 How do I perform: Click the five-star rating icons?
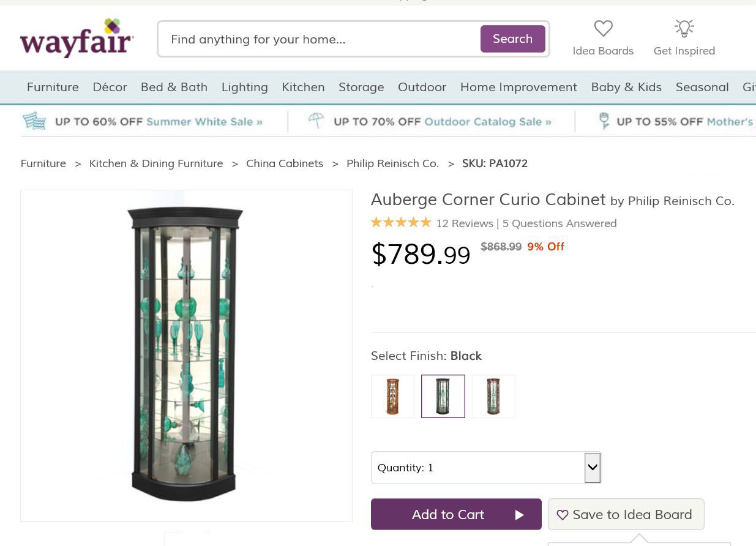(401, 223)
